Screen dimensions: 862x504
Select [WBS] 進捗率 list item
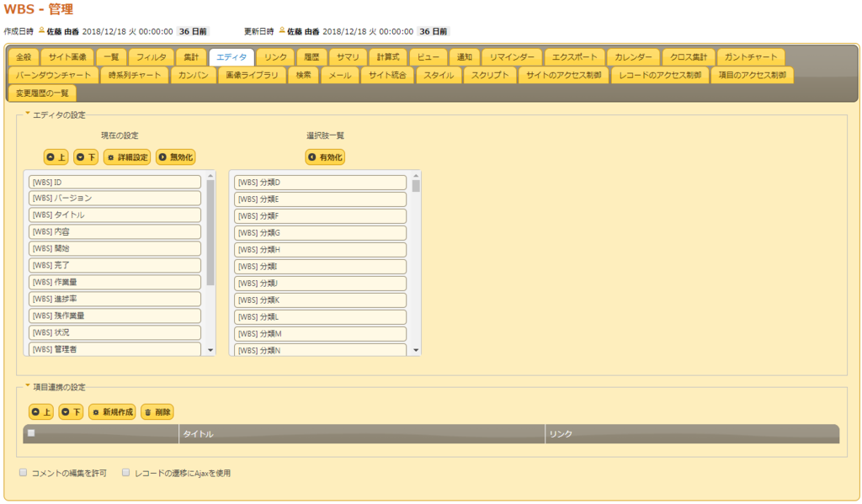(114, 299)
